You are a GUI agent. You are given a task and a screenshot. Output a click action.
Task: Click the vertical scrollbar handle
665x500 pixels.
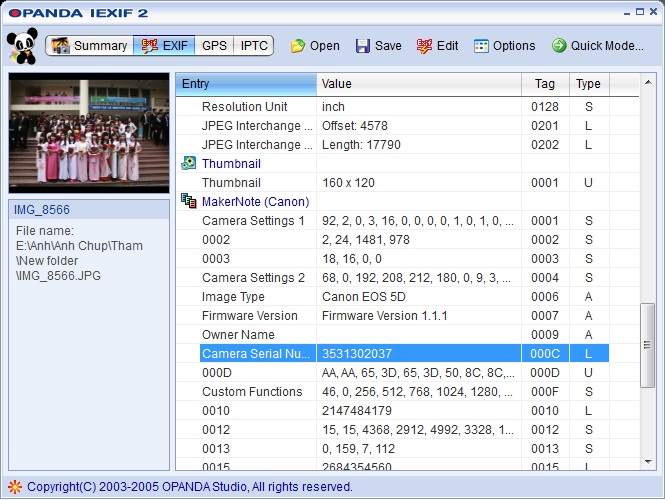pos(648,345)
